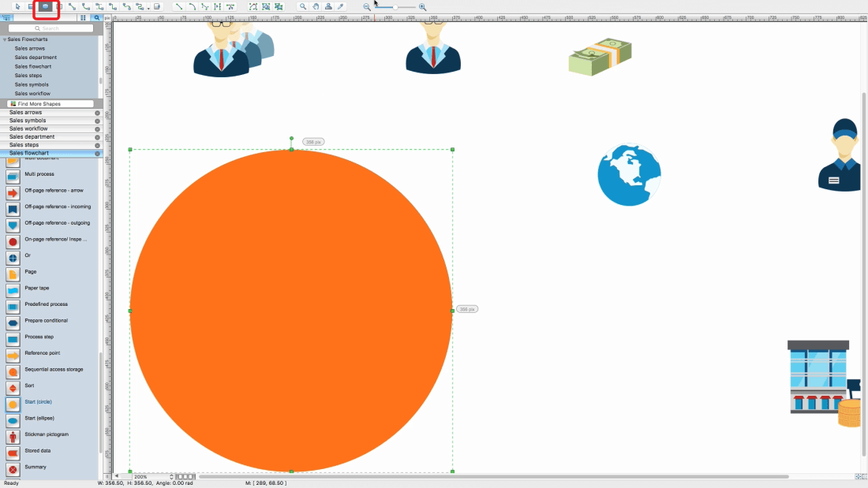Activate the library search magnifier button
Viewport: 868px width, 488px height.
[x=96, y=17]
